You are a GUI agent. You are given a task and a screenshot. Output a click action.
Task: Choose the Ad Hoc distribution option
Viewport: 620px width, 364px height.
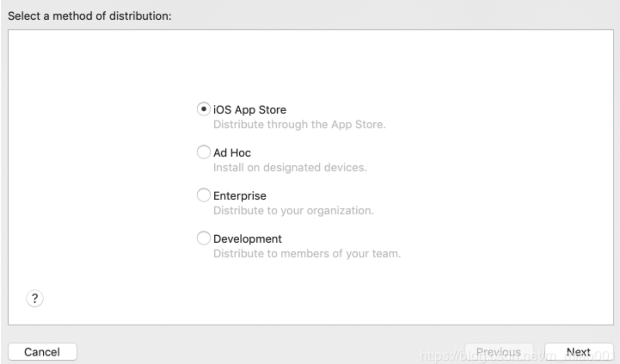click(203, 153)
